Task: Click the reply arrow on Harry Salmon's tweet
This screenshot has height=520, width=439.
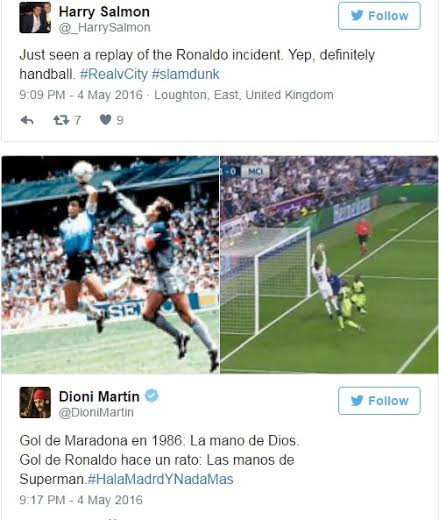Action: point(27,120)
